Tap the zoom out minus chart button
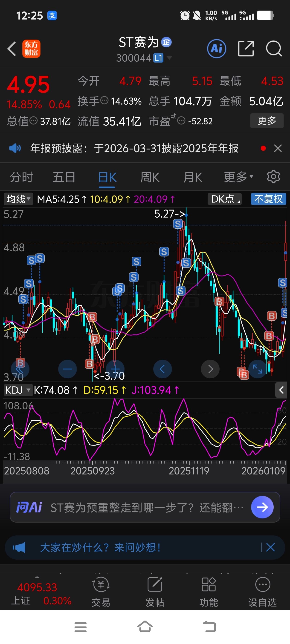This screenshot has width=290, height=644. (68, 369)
